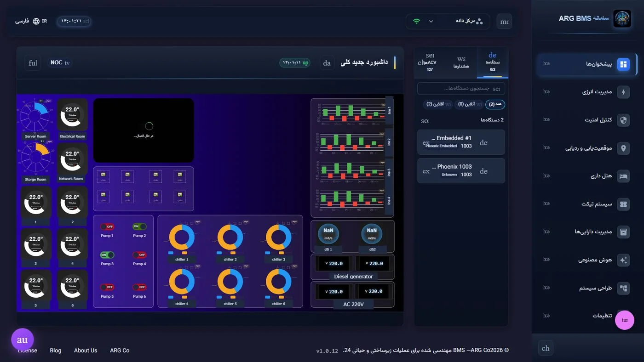Expand the Phoenix 1003 device card
644x362 pixels.
point(461,170)
